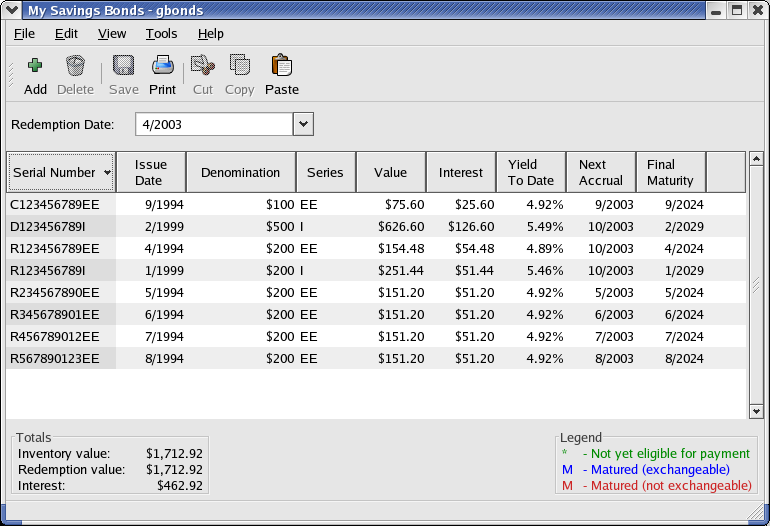770x526 pixels.
Task: Select bond row R234567890EE
Action: (376, 293)
